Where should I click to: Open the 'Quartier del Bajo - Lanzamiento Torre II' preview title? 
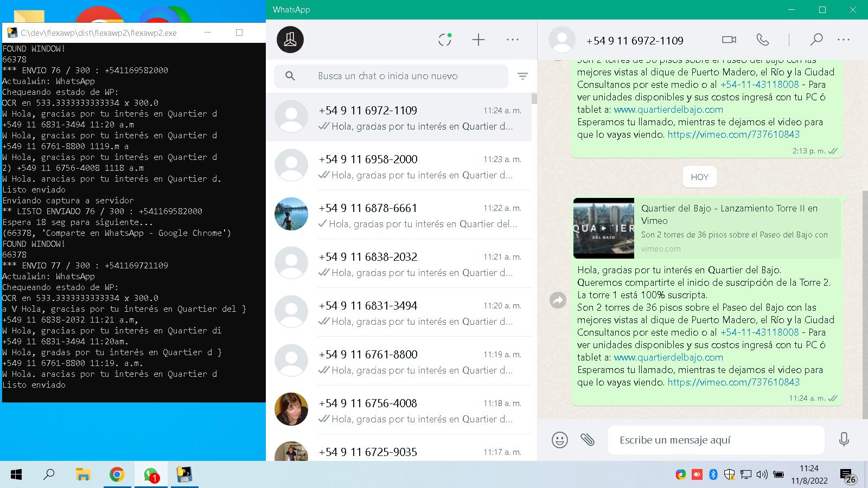[x=729, y=214]
